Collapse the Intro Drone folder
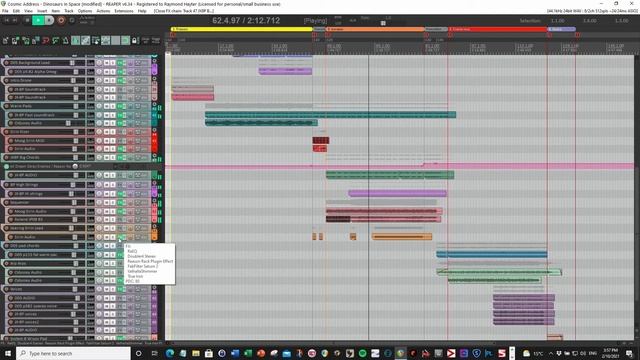The width and height of the screenshot is (640, 360). tap(154, 79)
